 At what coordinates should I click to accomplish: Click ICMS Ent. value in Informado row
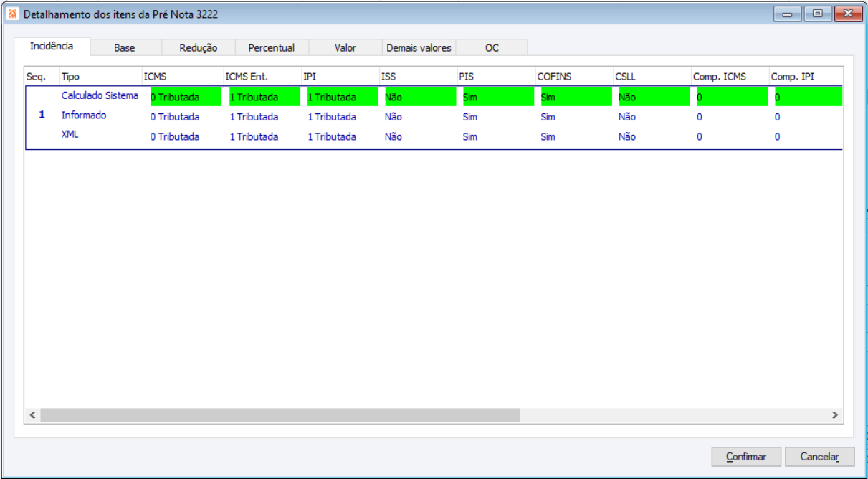(254, 117)
